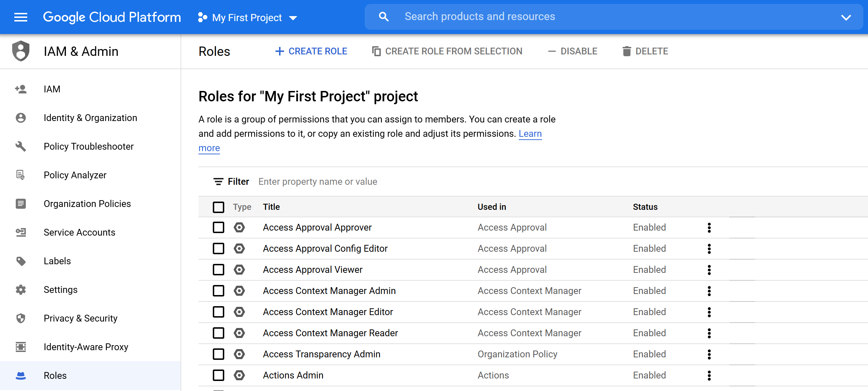Open the My First Project selector dropdown
Image resolution: width=868 pixels, height=391 pixels.
click(248, 17)
